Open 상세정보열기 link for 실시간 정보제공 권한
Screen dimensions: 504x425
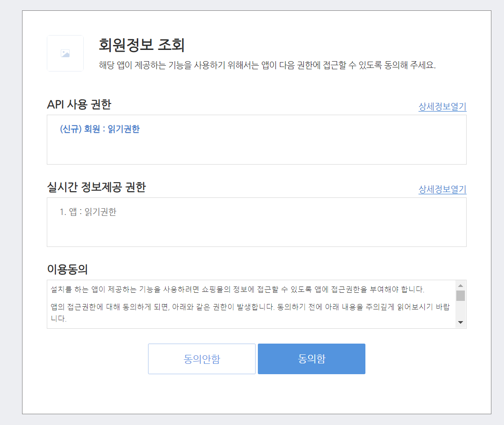442,189
